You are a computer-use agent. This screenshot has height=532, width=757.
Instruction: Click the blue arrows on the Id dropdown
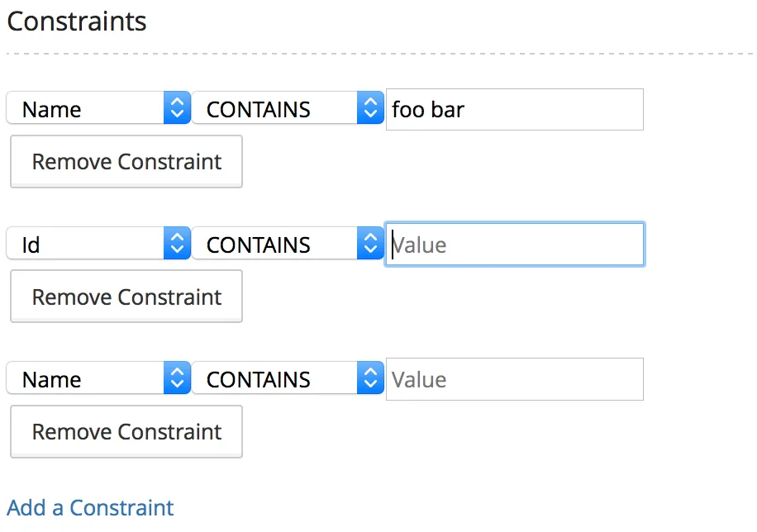(x=176, y=244)
